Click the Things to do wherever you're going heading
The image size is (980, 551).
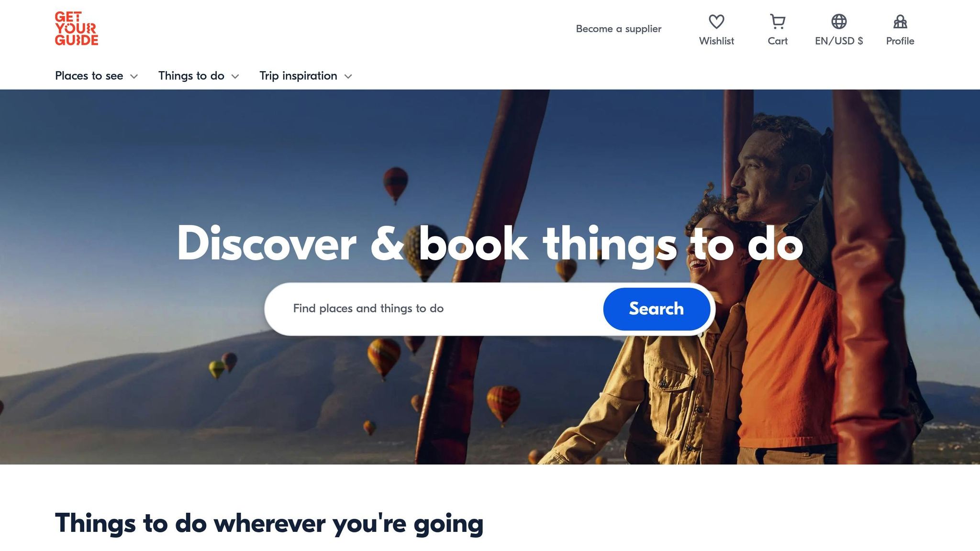(269, 524)
